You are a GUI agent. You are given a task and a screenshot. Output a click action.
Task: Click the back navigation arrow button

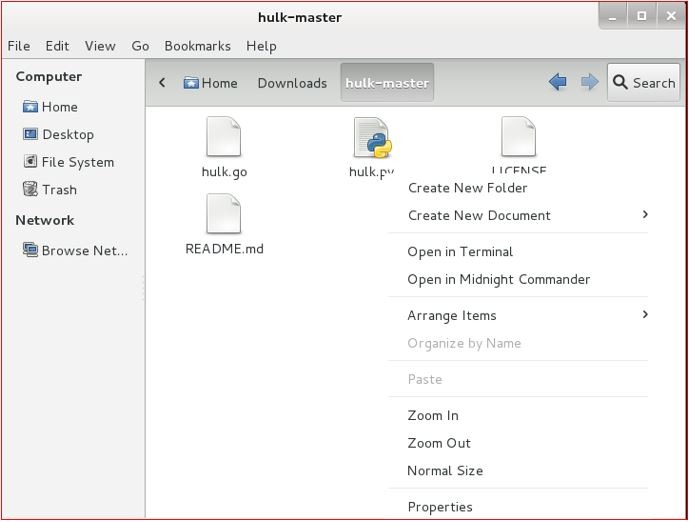pyautogui.click(x=557, y=82)
